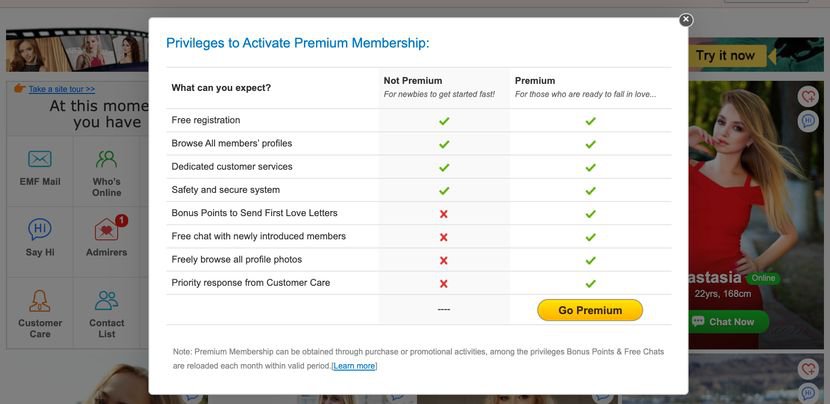830x404 pixels.
Task: Click the Admirers notification badge
Action: click(x=121, y=220)
